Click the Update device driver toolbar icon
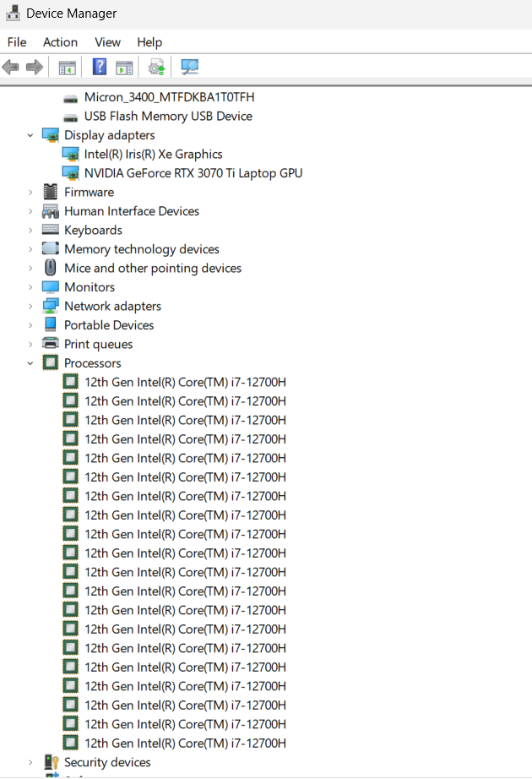This screenshot has width=532, height=779. pos(156,67)
